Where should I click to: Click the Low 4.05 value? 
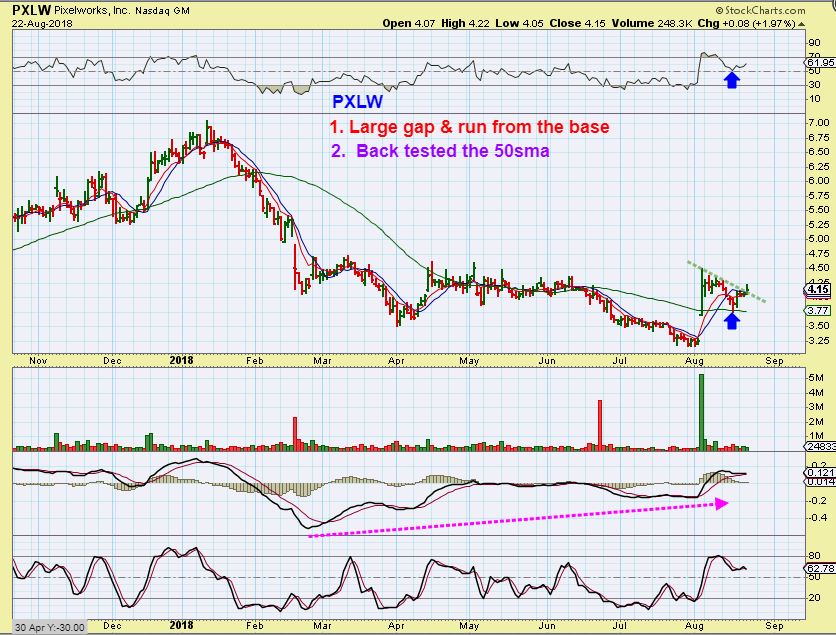519,23
